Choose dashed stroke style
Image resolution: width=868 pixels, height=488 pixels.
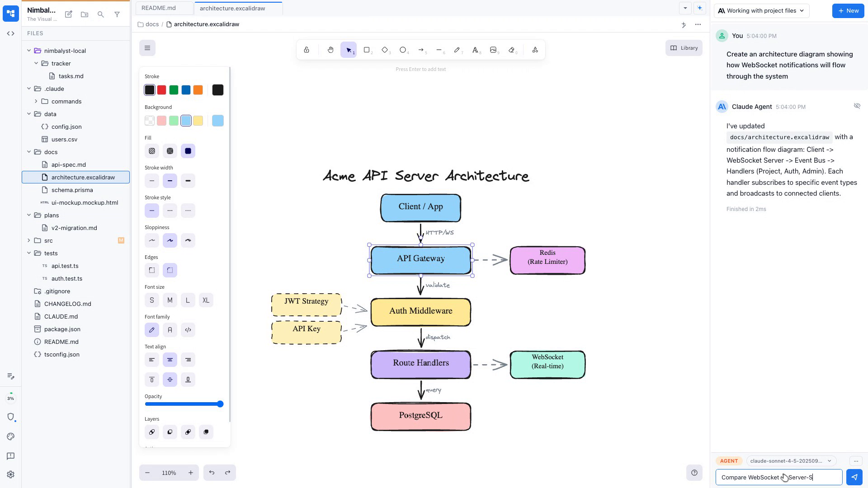coord(170,211)
